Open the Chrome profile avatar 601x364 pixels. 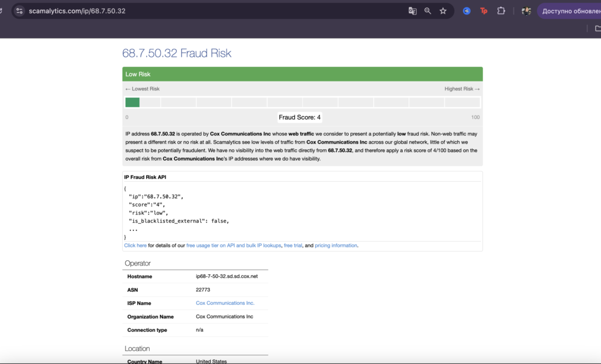(526, 11)
